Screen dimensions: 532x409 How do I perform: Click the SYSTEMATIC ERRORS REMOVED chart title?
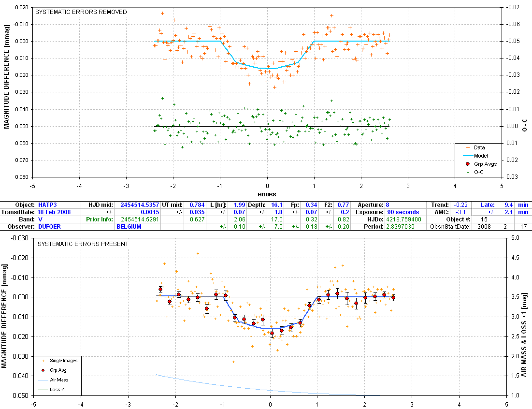coord(82,12)
